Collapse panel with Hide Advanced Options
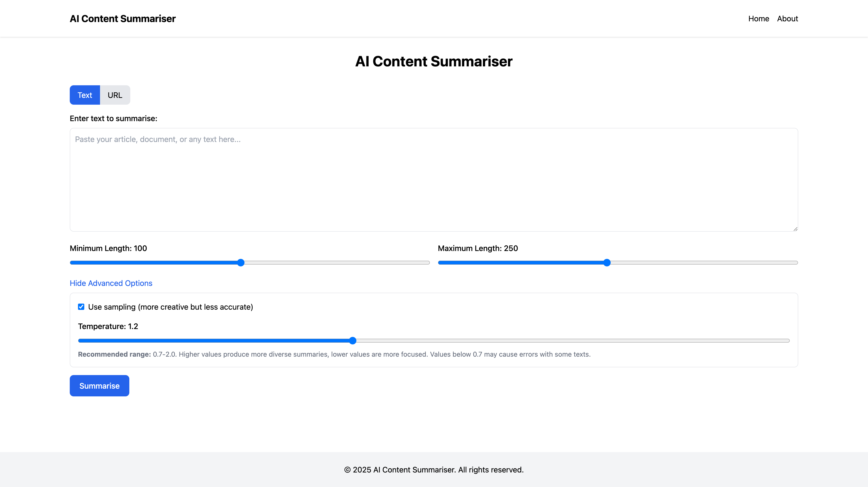Viewport: 868px width, 487px height. point(111,283)
